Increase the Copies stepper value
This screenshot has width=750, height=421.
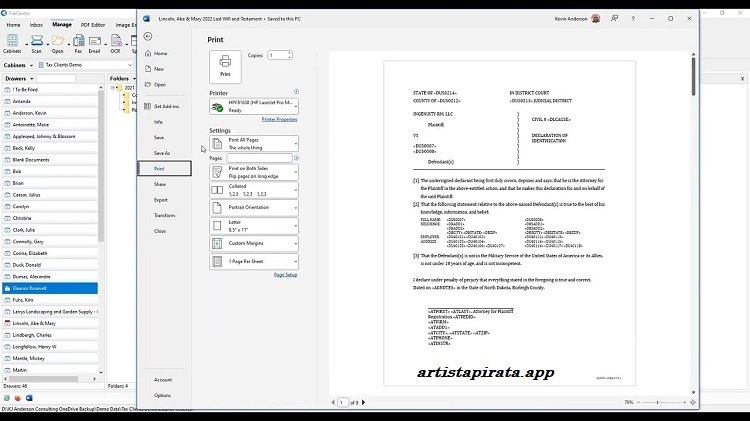[289, 53]
